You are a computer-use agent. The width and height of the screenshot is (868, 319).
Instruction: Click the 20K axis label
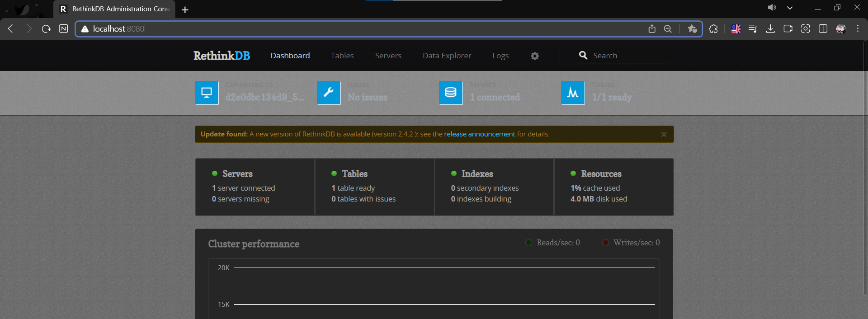[224, 268]
